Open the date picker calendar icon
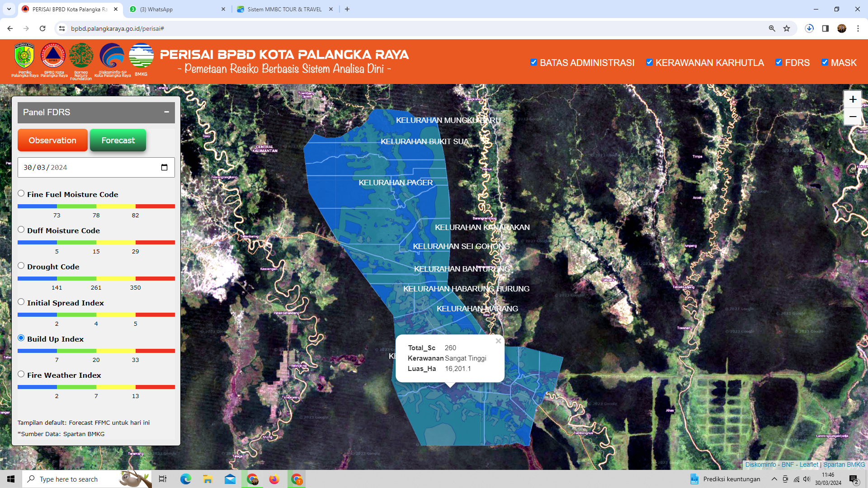This screenshot has height=488, width=868. click(x=164, y=168)
